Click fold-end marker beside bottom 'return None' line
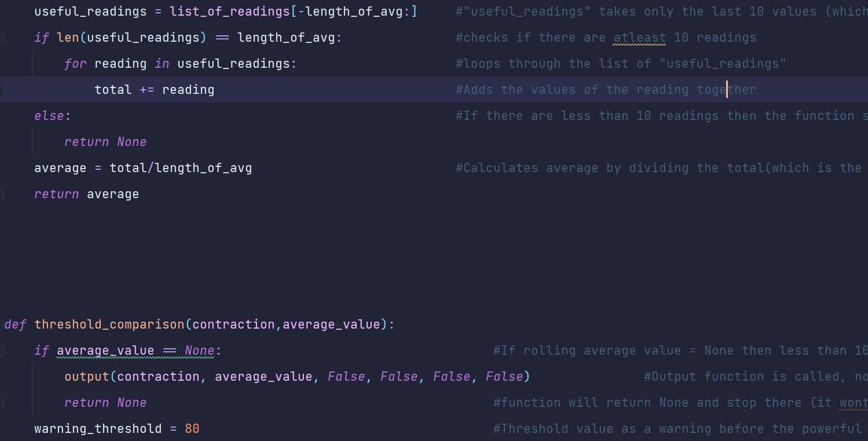This screenshot has width=868, height=441. (x=1, y=403)
